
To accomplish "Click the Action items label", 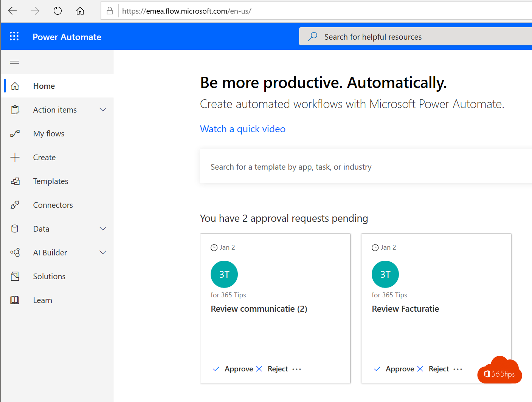I will coord(55,110).
